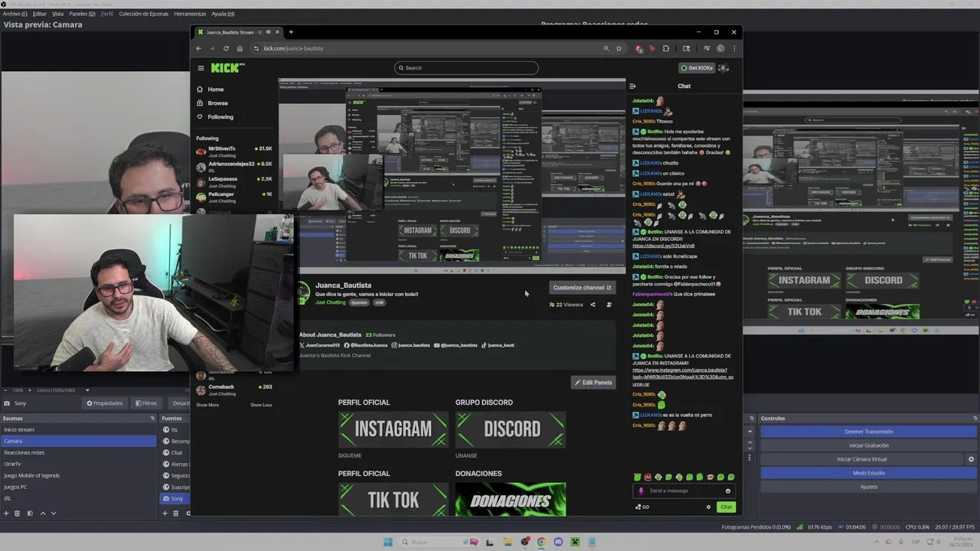This screenshot has height=551, width=980.
Task: Open Paneles menu
Action: point(82,14)
